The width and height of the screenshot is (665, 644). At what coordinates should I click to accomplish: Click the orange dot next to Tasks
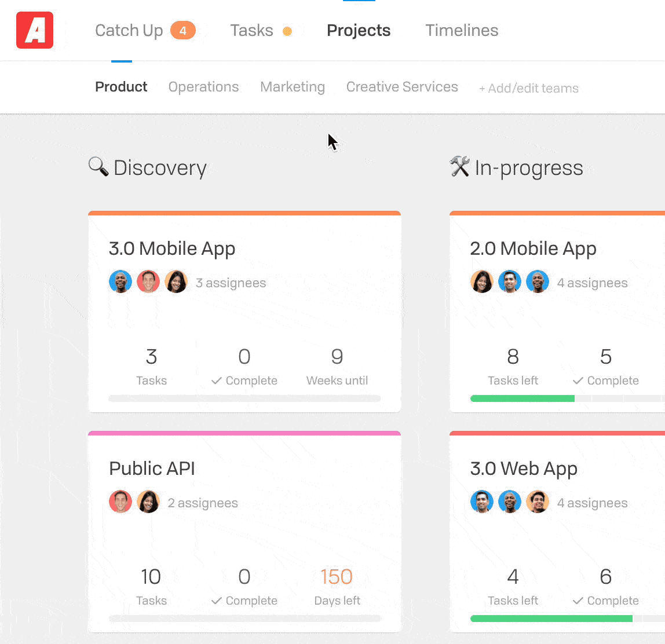[x=287, y=31]
